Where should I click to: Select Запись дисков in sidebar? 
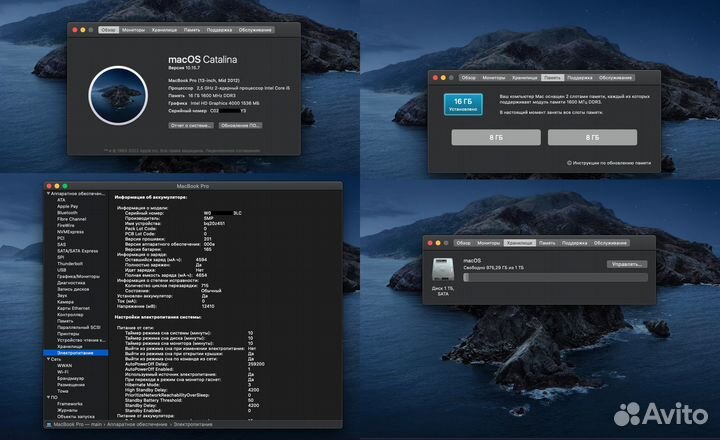pos(73,289)
